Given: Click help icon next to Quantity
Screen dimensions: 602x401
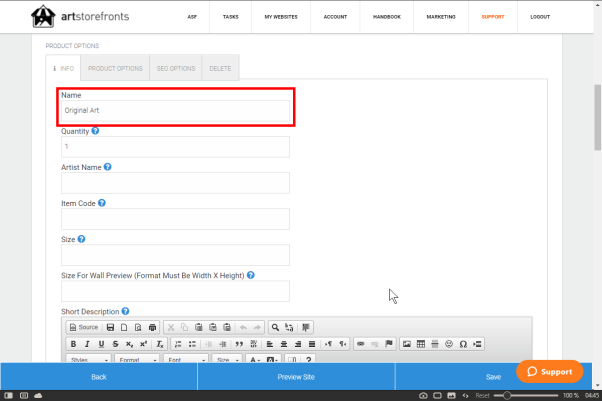Looking at the screenshot, I should (95, 131).
